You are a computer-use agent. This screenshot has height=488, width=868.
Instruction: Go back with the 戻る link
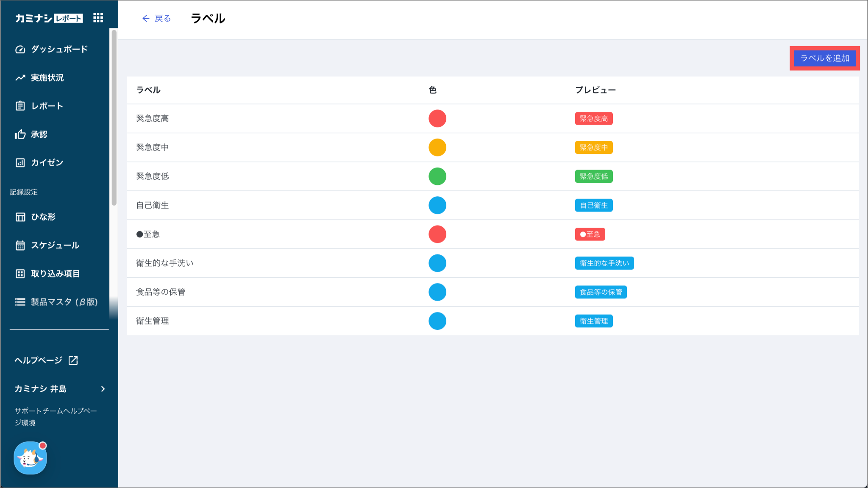pos(156,18)
